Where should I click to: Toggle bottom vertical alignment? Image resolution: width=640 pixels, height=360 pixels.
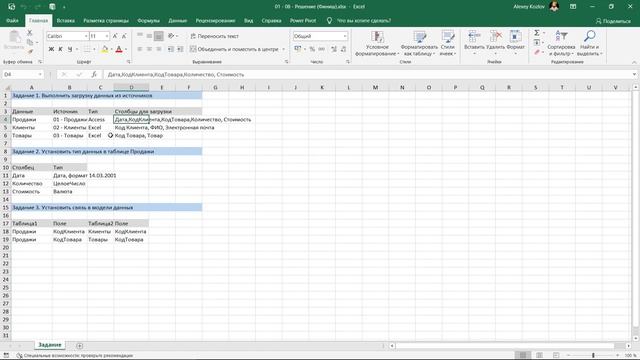tap(159, 36)
